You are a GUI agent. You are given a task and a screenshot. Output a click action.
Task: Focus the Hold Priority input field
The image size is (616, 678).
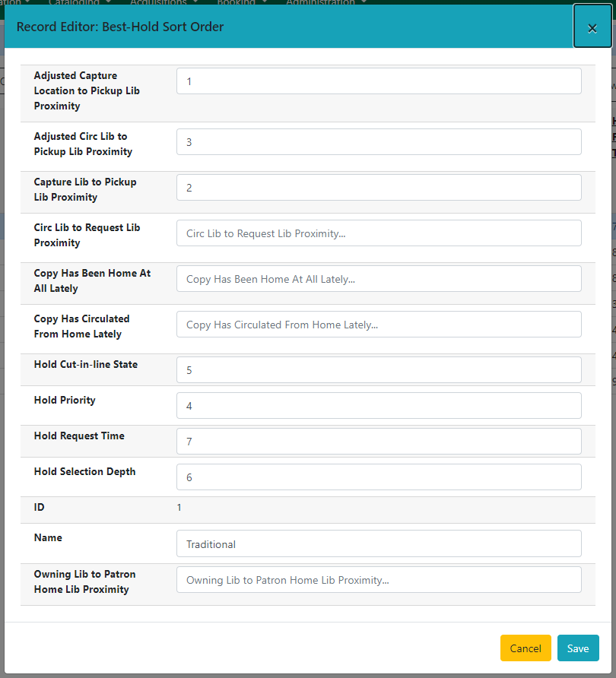click(x=378, y=405)
